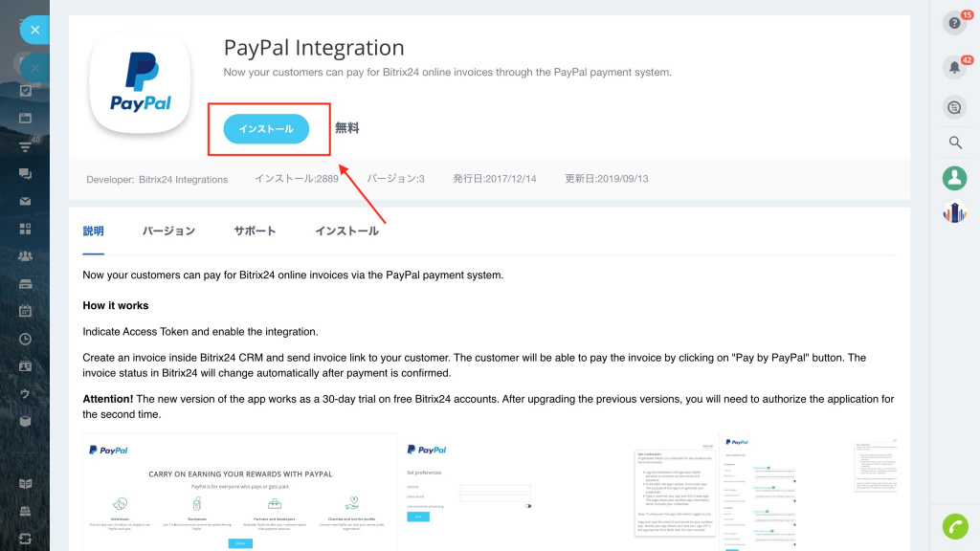This screenshot has width=980, height=551.
Task: Open the workgroups people icon in sidebar
Action: click(25, 256)
